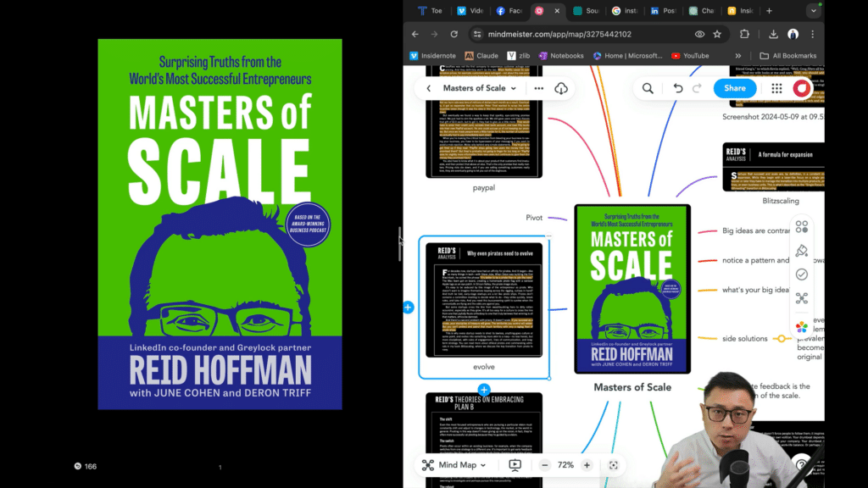Viewport: 868px width, 488px height.
Task: Zoom in with the plus button
Action: pos(587,465)
